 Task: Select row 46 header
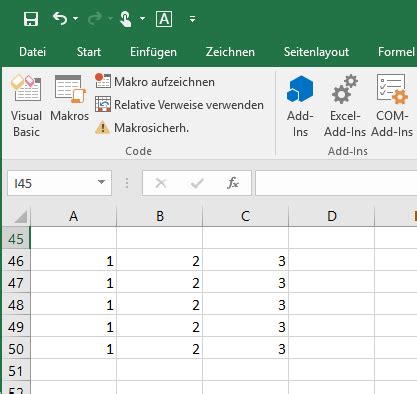16,261
